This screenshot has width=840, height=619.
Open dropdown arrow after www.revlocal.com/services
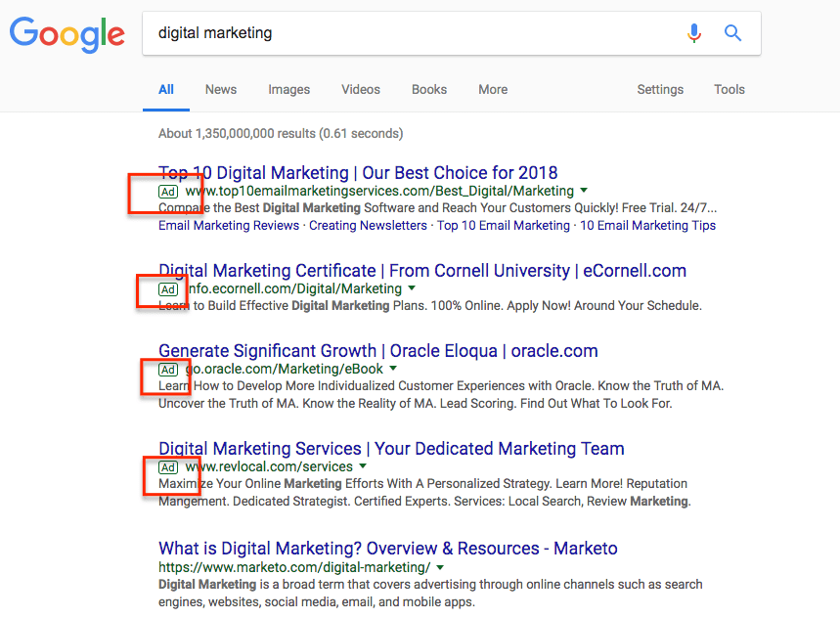[x=363, y=465]
